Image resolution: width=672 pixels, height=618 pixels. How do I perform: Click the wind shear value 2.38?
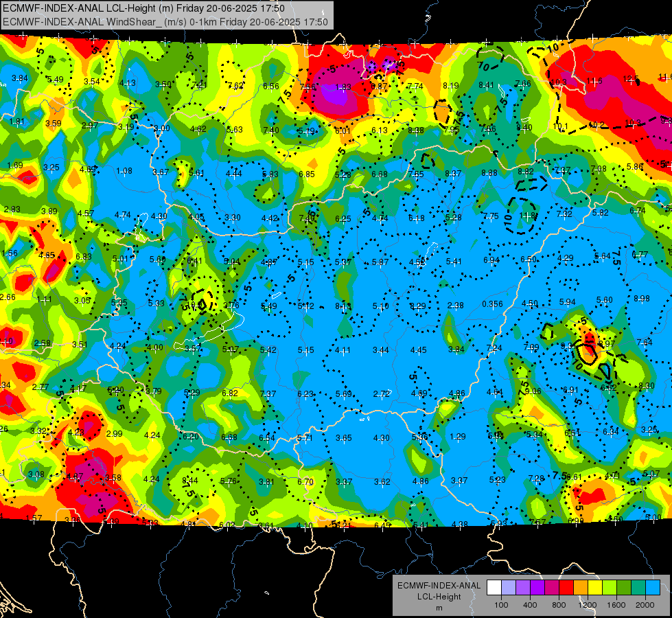[455, 306]
